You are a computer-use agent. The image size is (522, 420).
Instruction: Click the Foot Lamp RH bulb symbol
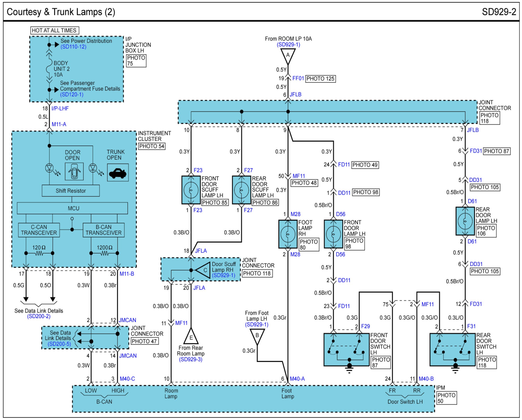(288, 234)
